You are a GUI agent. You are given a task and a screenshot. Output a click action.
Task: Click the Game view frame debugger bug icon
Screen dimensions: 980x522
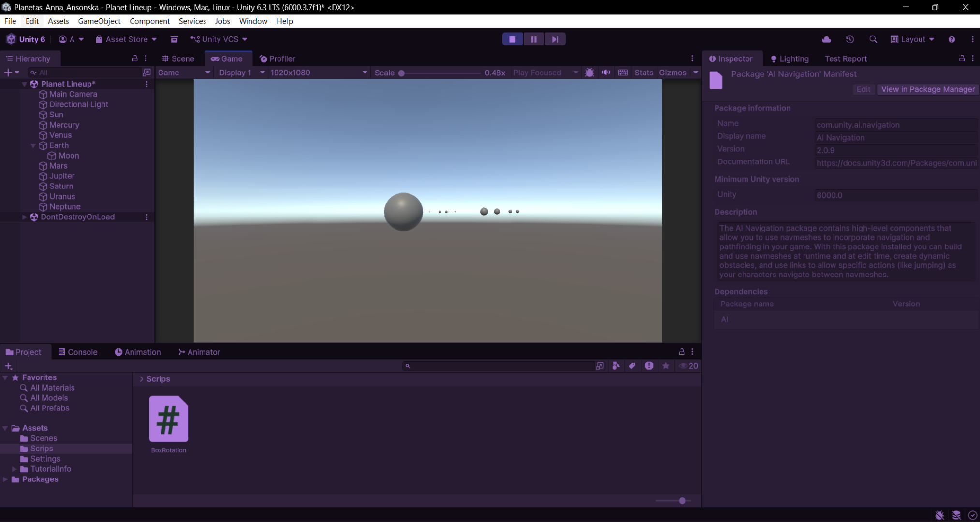click(x=589, y=72)
